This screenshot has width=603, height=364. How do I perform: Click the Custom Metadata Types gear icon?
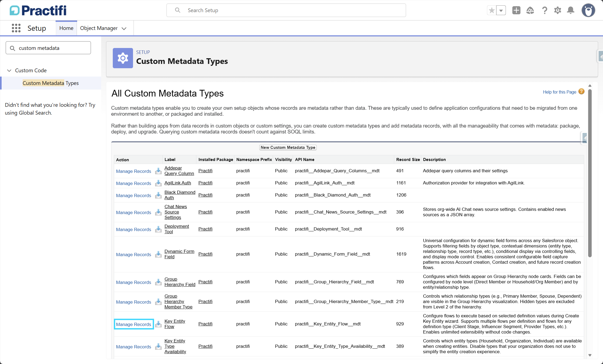click(123, 58)
